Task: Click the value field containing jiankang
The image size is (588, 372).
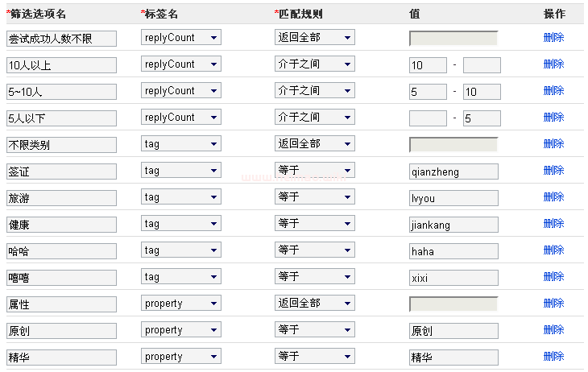Action: (x=453, y=225)
